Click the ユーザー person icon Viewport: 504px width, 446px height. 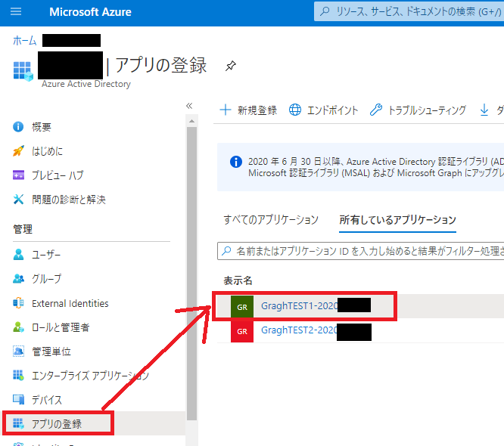18,254
